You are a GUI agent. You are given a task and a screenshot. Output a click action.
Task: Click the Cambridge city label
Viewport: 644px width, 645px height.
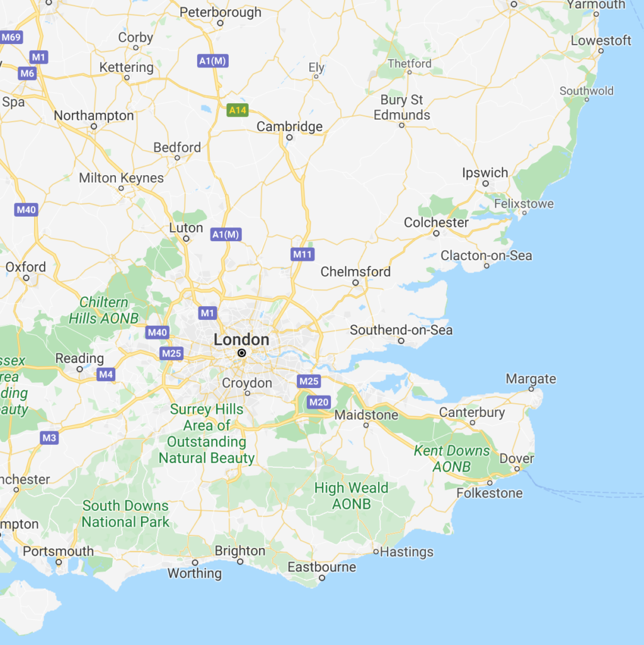tap(289, 126)
